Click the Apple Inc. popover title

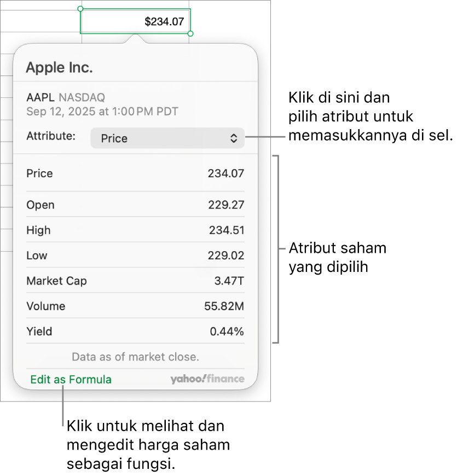(x=59, y=67)
